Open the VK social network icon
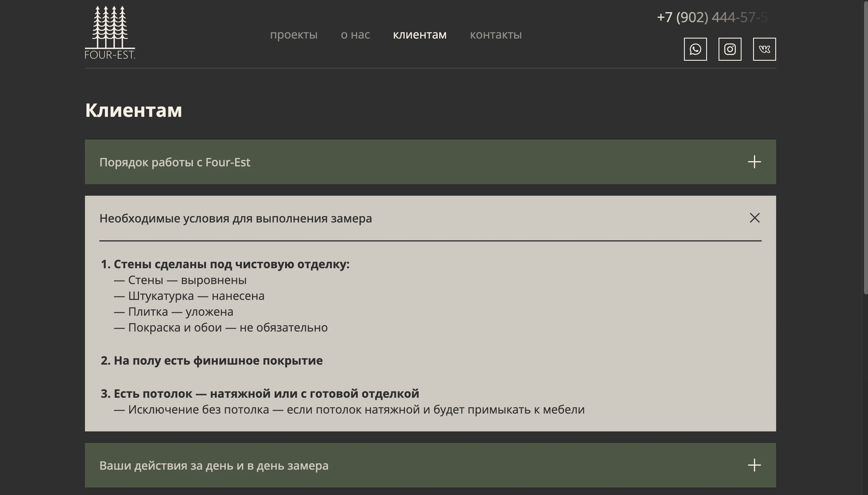Screen dimensions: 868x495 point(764,49)
